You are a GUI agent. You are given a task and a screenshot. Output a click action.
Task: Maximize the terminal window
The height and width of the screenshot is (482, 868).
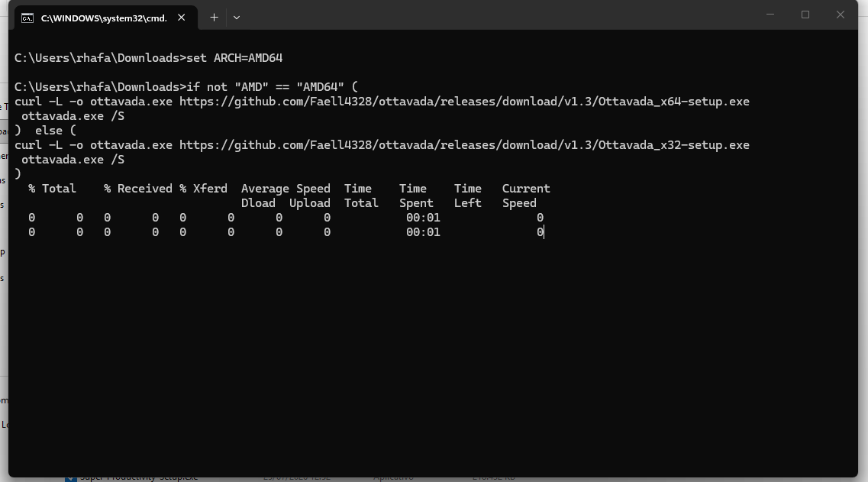[805, 15]
